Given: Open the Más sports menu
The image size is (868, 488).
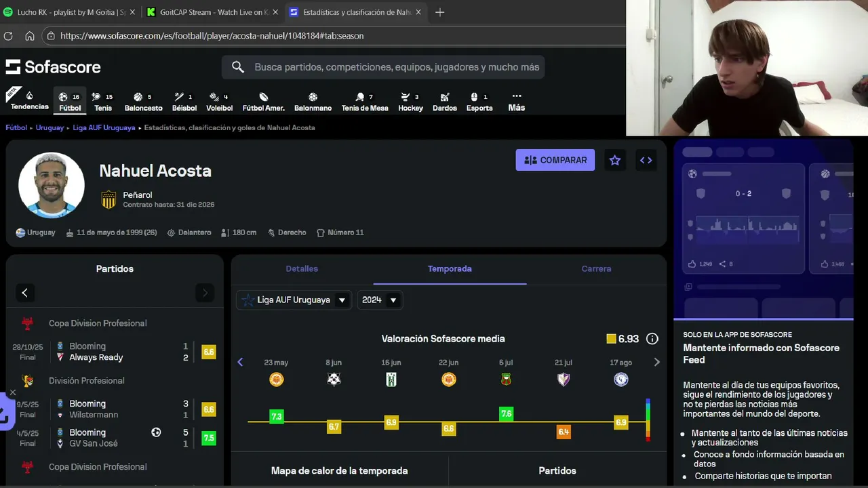Looking at the screenshot, I should tap(516, 101).
